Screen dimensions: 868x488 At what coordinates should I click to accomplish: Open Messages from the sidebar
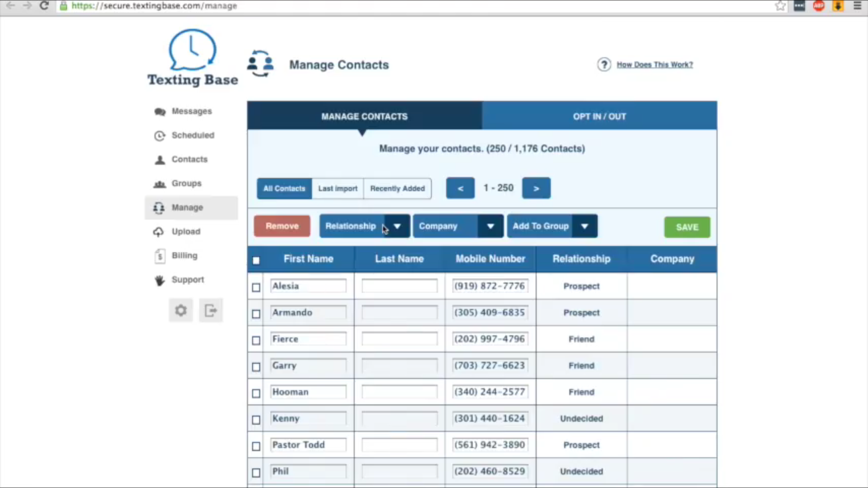(191, 111)
